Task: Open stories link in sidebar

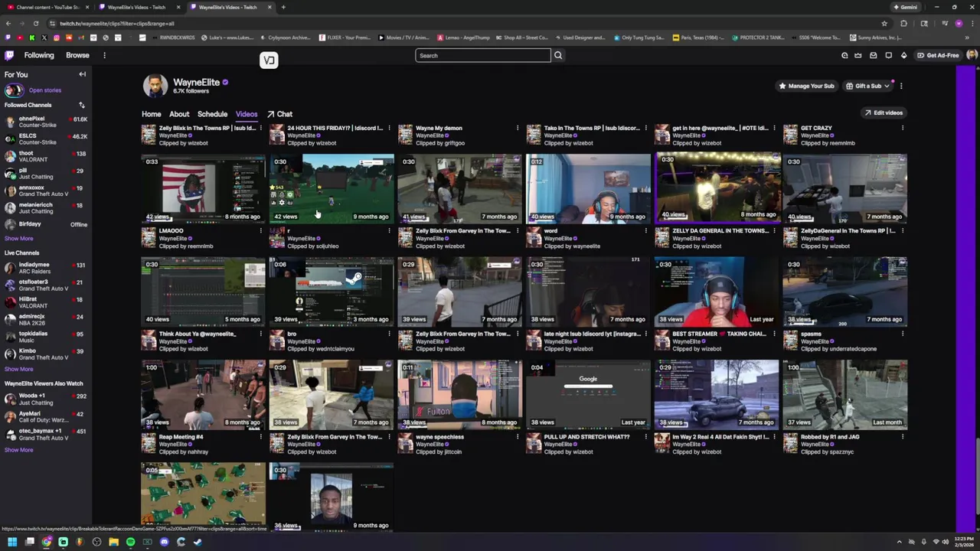Action: tap(44, 90)
